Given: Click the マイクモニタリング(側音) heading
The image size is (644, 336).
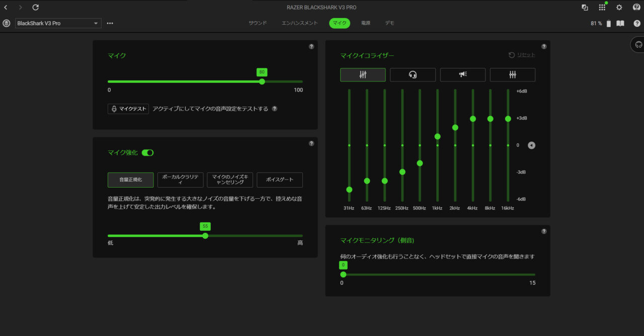Looking at the screenshot, I should click(x=377, y=240).
